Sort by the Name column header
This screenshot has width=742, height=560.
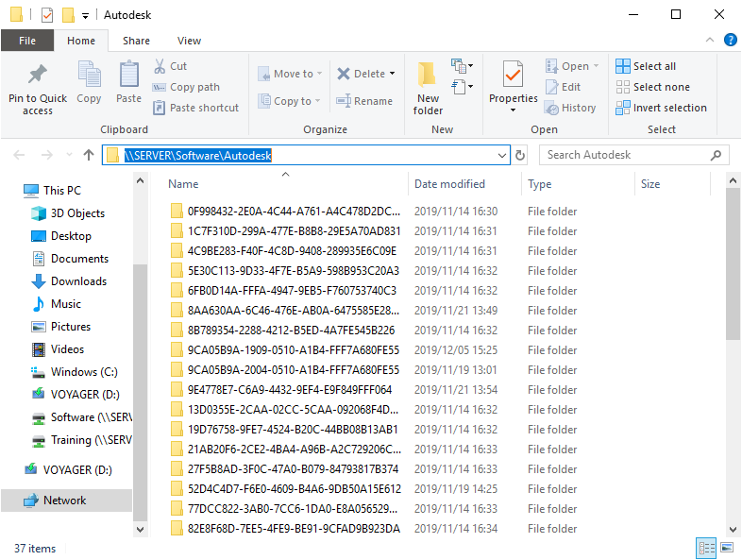coord(285,184)
